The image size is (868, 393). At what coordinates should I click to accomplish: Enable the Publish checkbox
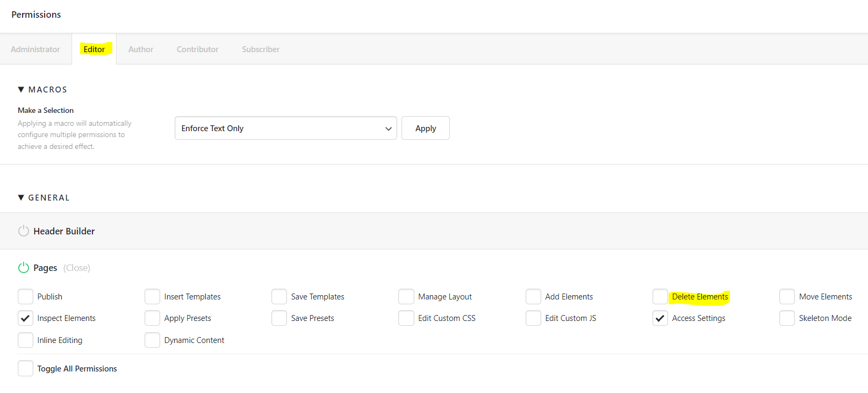tap(25, 296)
